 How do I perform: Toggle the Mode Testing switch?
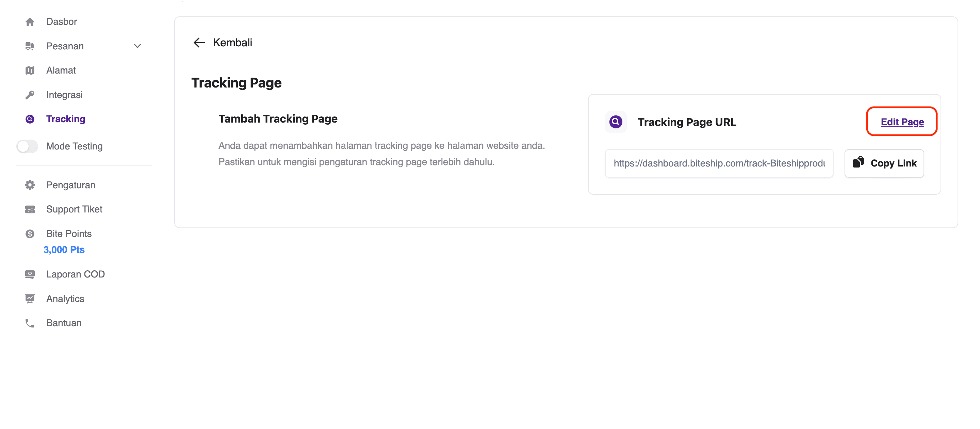click(27, 146)
